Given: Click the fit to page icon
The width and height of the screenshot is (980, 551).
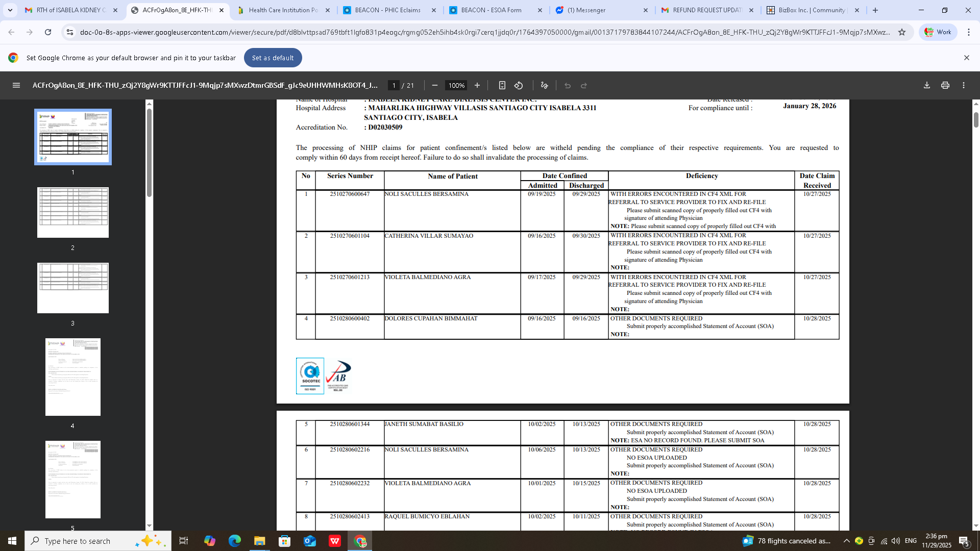Looking at the screenshot, I should [x=502, y=85].
